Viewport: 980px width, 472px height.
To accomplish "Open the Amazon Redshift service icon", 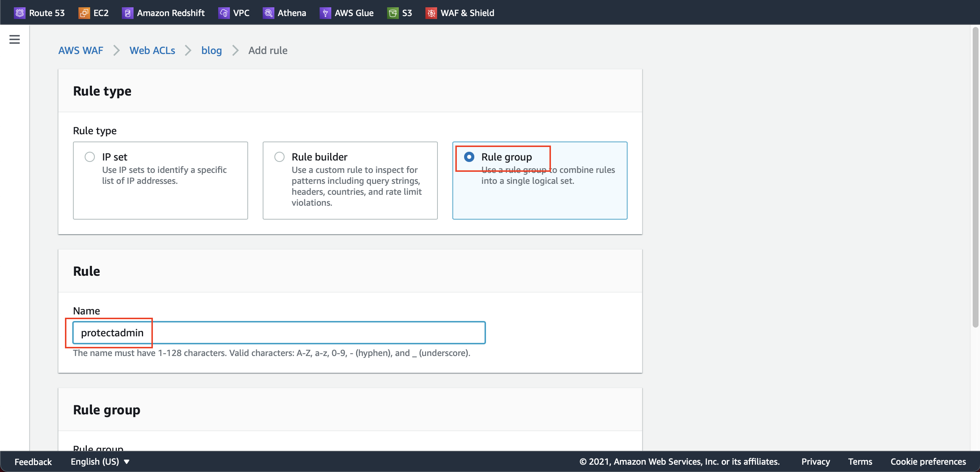I will pos(127,13).
